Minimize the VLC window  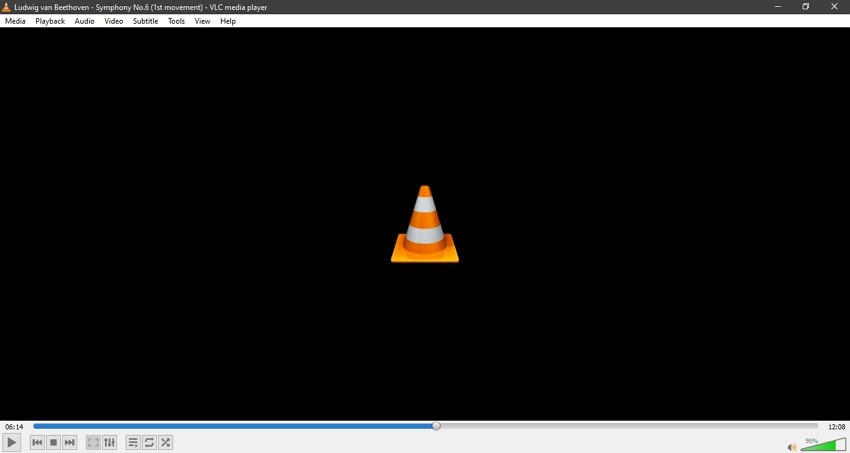[778, 7]
